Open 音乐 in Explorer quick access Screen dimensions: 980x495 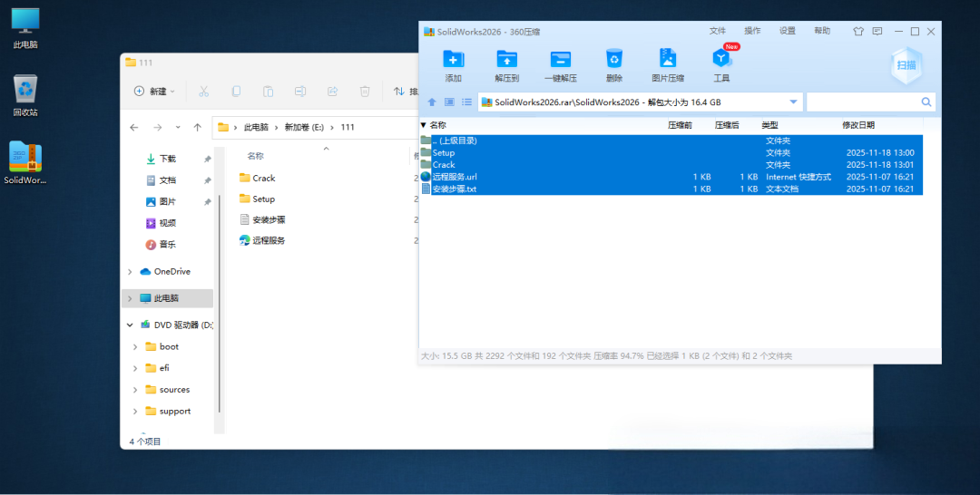[162, 244]
